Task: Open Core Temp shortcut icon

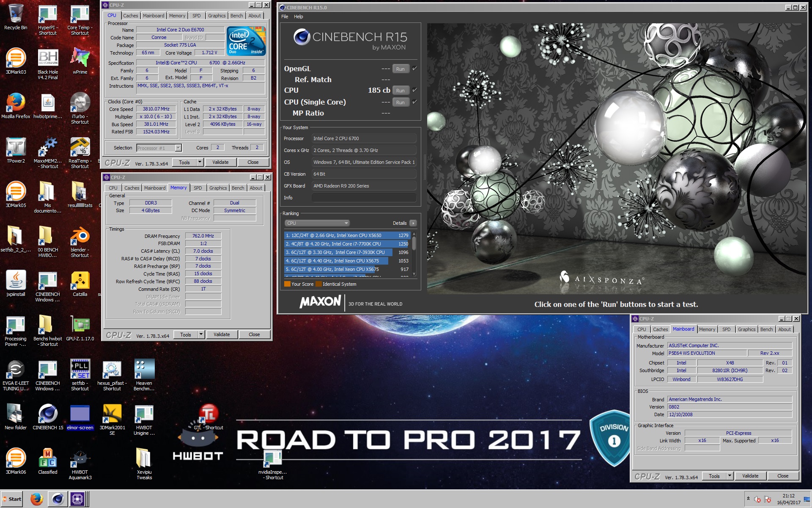Action: [80, 14]
